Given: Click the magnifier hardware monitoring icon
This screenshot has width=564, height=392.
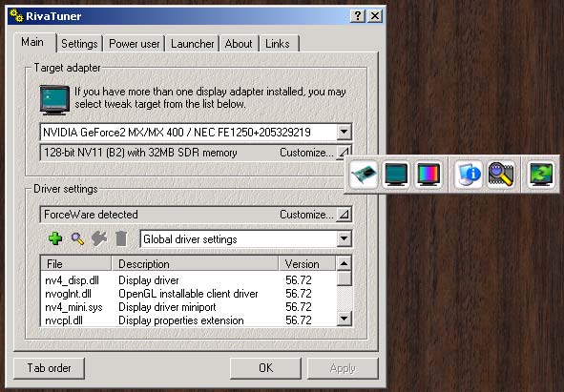Looking at the screenshot, I should (501, 175).
